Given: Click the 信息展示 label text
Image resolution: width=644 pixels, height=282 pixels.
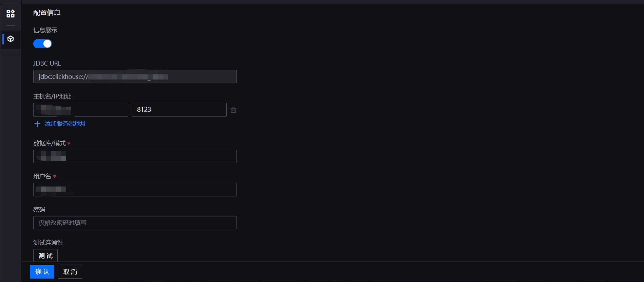Looking at the screenshot, I should click(45, 30).
